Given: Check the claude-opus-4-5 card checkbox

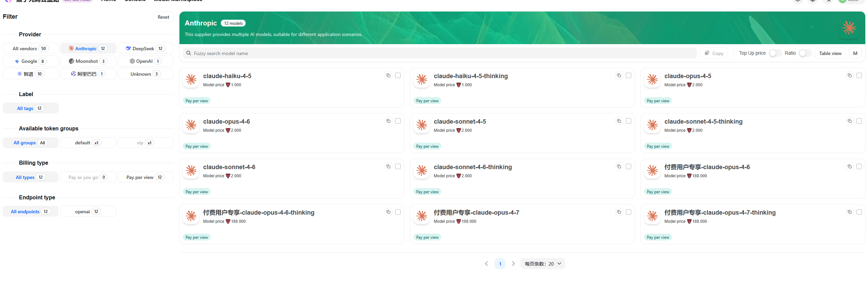Looking at the screenshot, I should coord(859,75).
